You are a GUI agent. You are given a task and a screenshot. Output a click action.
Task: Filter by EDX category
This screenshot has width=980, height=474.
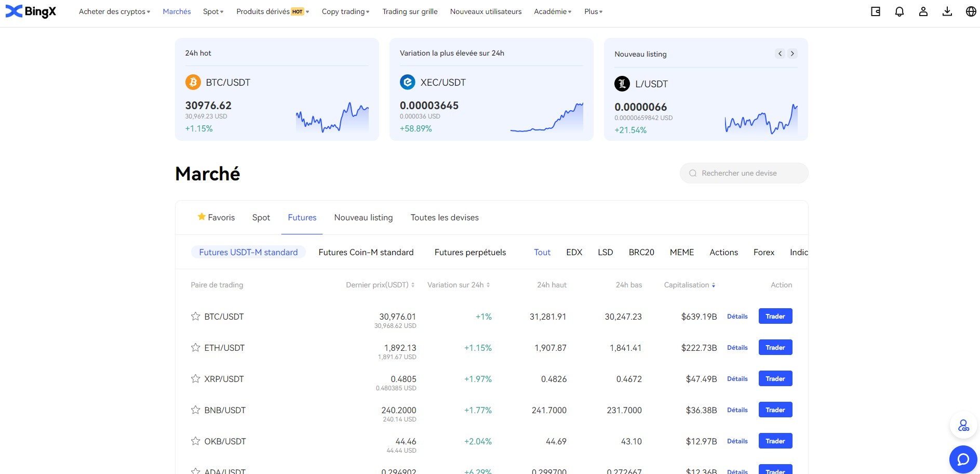(x=574, y=252)
